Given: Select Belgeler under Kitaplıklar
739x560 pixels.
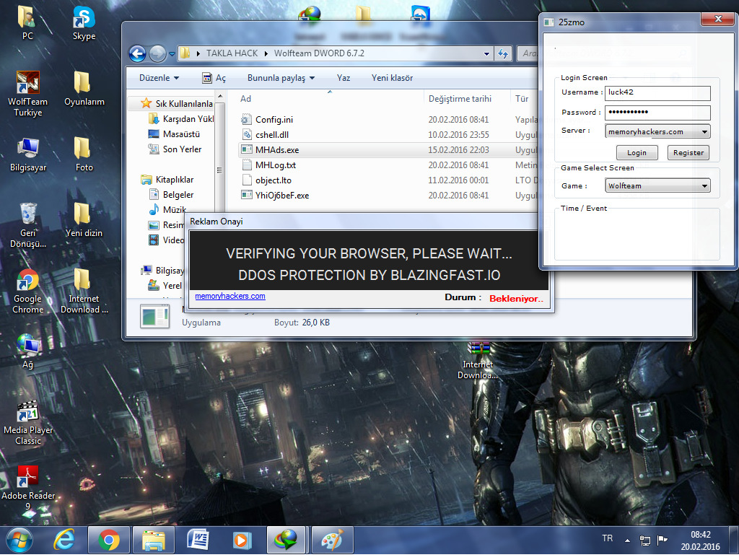Looking at the screenshot, I should (178, 195).
